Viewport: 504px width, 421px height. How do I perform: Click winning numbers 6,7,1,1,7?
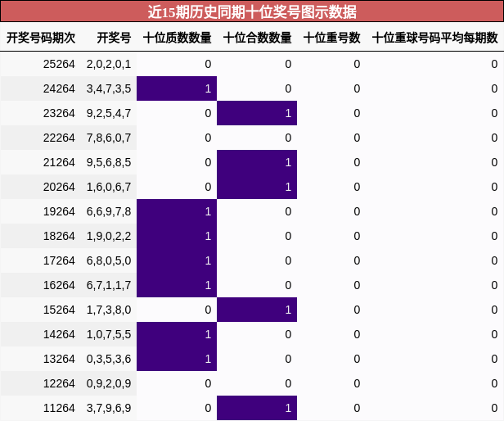[x=109, y=285]
